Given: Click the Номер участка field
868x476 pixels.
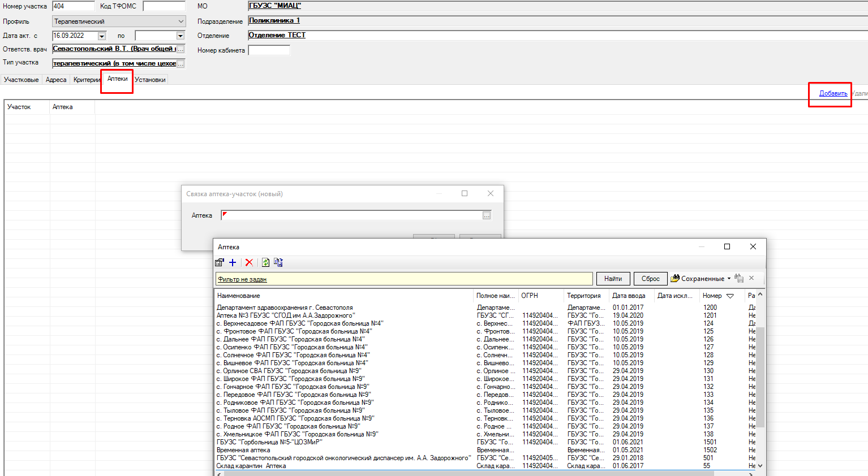Looking at the screenshot, I should click(x=74, y=6).
